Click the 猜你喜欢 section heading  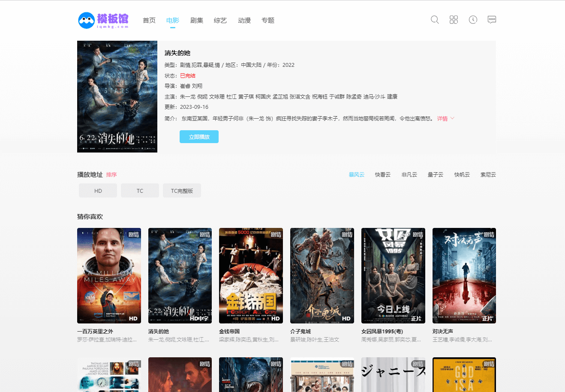pyautogui.click(x=90, y=217)
